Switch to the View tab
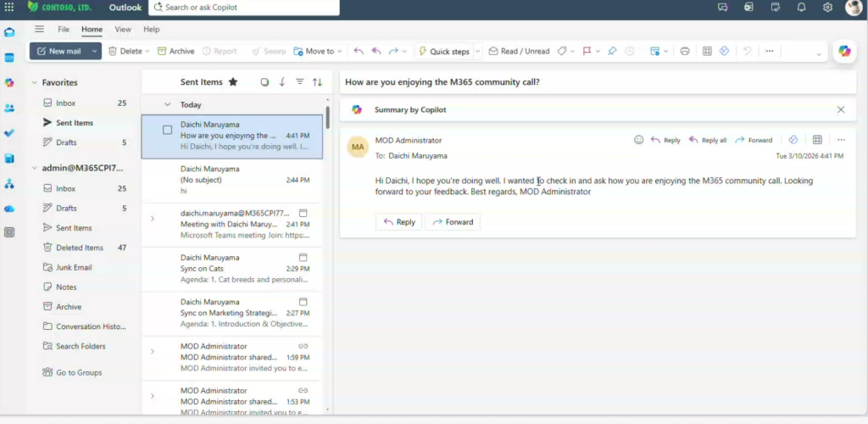 123,29
